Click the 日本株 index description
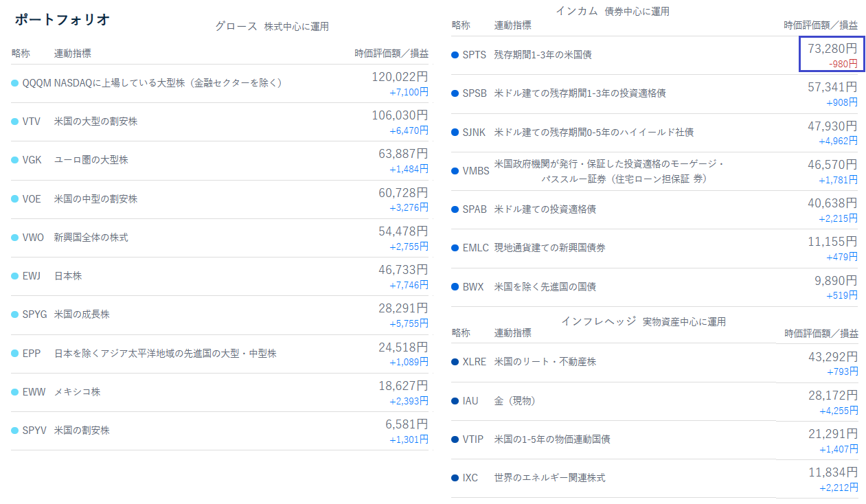This screenshot has width=866, height=504. pyautogui.click(x=68, y=276)
